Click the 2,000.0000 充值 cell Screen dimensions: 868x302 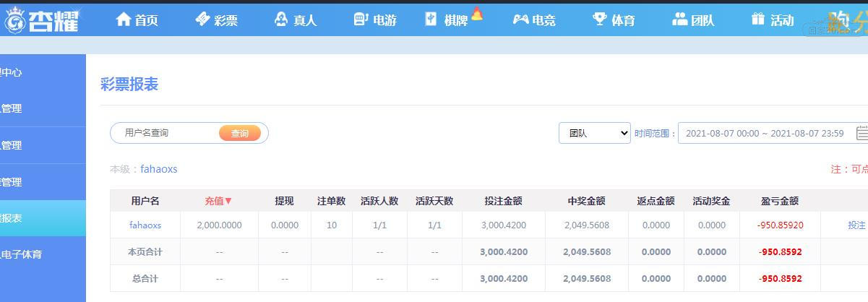(219, 225)
